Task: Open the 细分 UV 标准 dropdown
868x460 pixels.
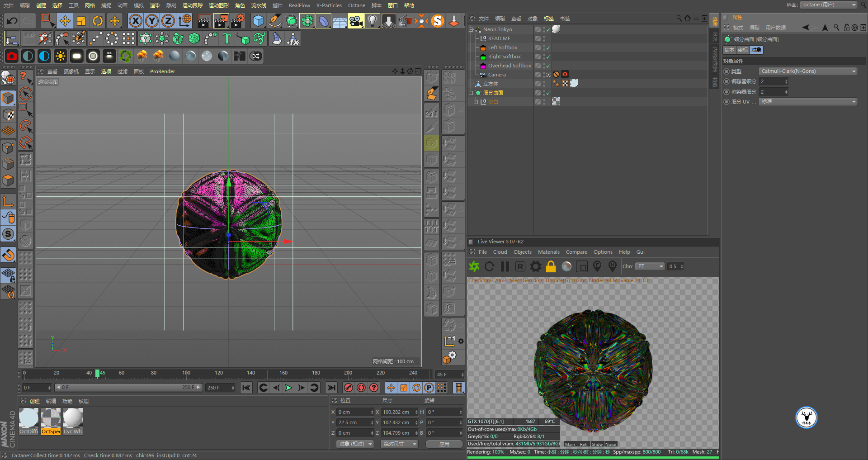Action: click(808, 102)
